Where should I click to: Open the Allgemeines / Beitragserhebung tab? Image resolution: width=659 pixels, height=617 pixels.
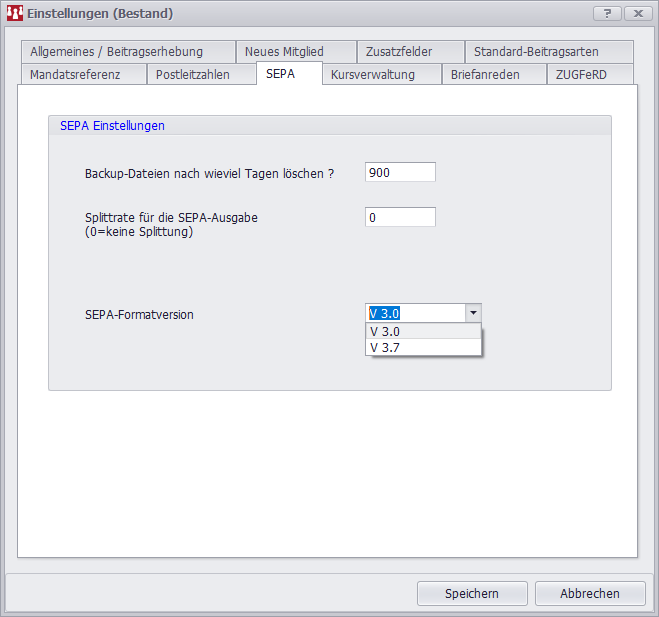(x=117, y=52)
